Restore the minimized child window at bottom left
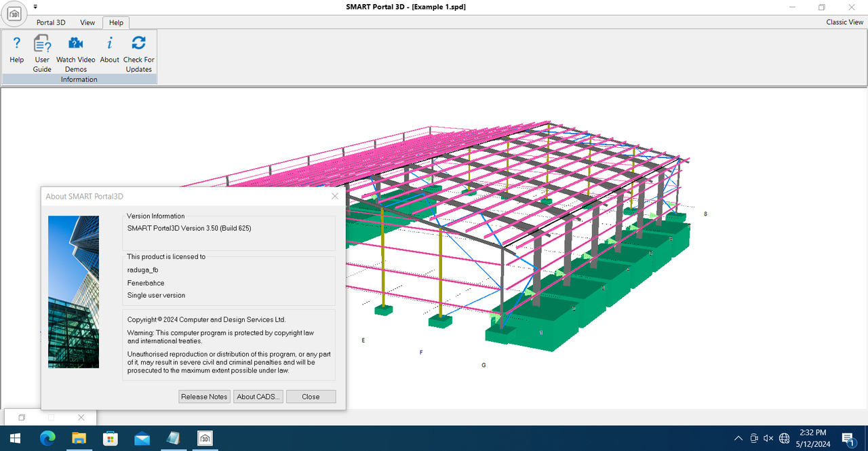Viewport: 868px width, 451px height. 22,418
